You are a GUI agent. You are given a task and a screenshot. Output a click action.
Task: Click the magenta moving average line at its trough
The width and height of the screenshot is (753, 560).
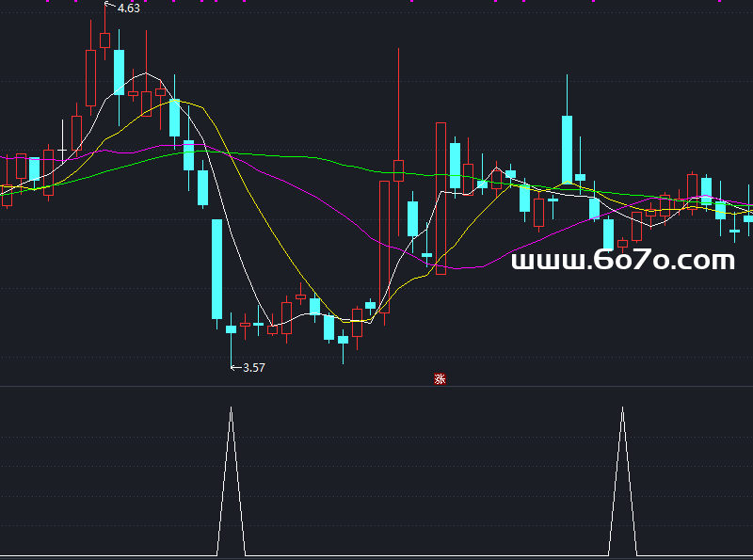click(x=461, y=268)
